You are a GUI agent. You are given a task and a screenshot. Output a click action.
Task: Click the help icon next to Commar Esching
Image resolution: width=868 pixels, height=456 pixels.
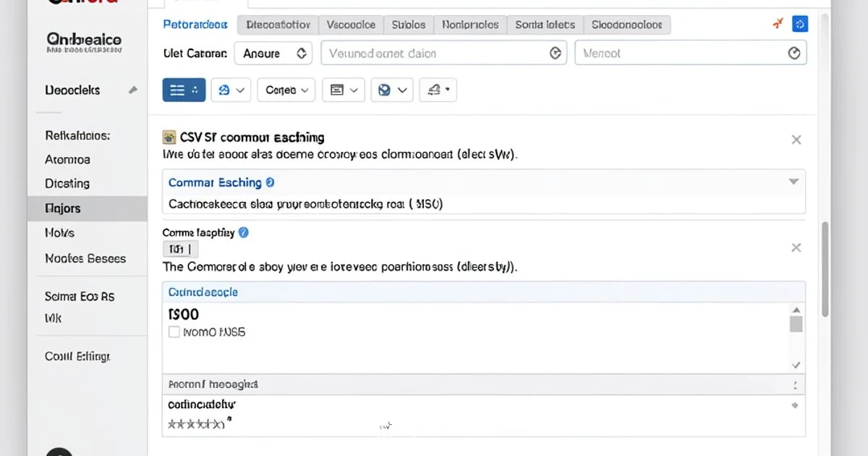tap(271, 183)
